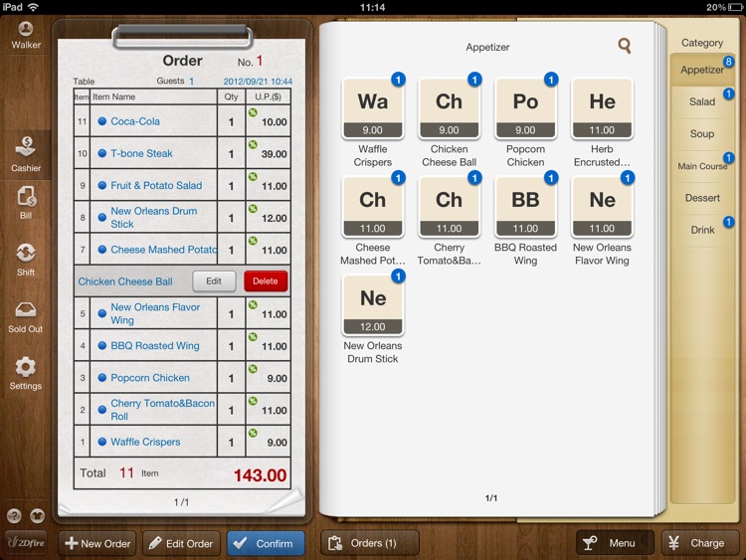The image size is (746, 560).
Task: Switch to Soup category
Action: (x=702, y=133)
